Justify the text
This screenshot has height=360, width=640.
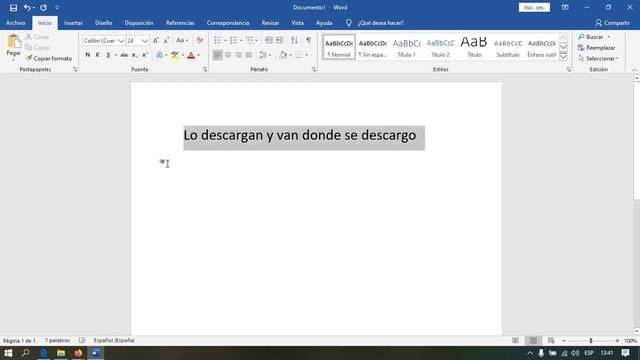(x=249, y=55)
